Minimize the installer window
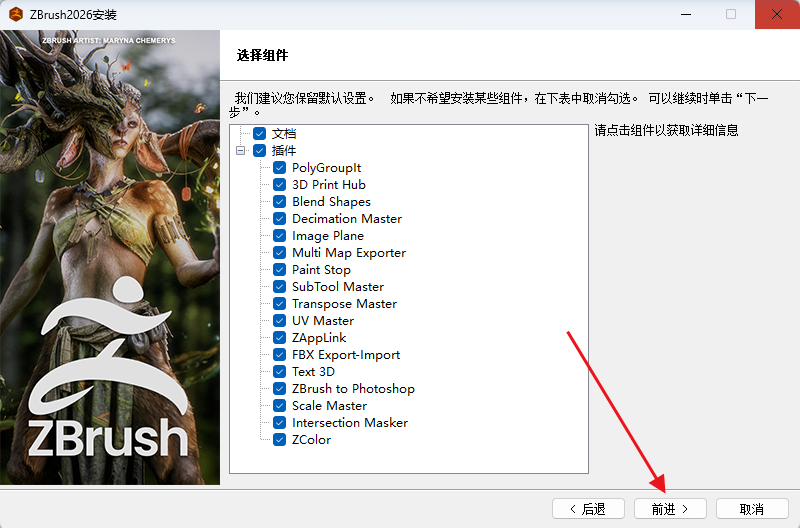The image size is (800, 528). click(686, 14)
